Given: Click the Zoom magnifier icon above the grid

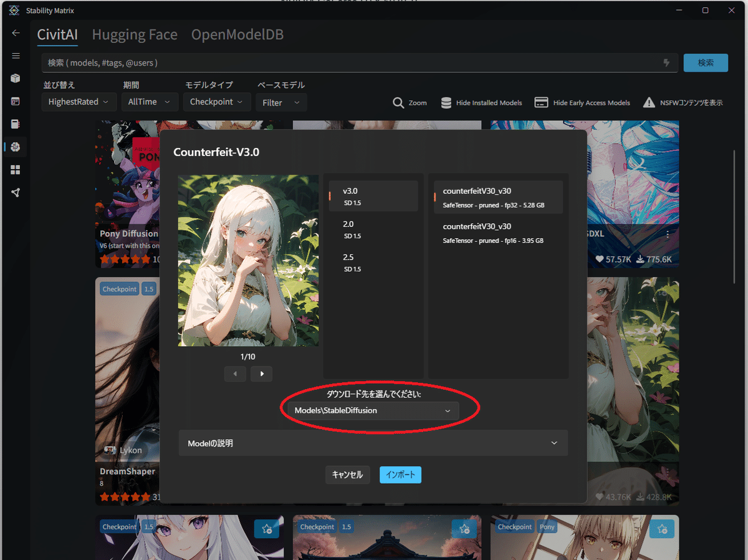Looking at the screenshot, I should point(398,102).
